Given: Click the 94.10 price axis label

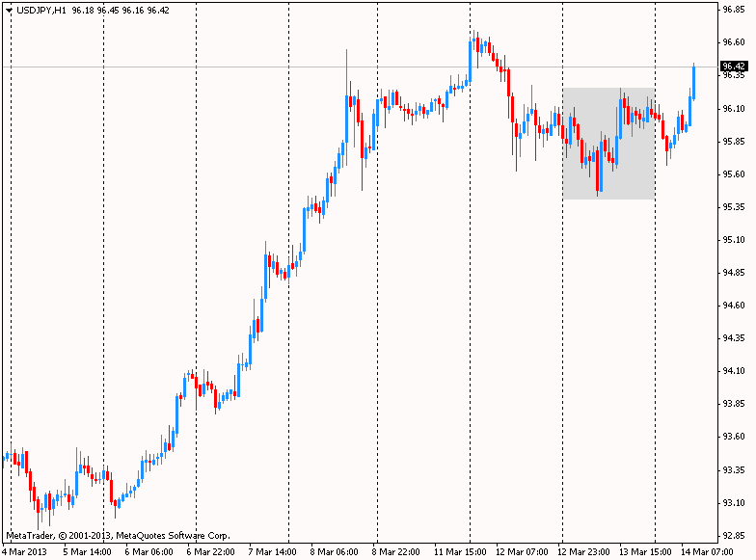Looking at the screenshot, I should (x=733, y=370).
